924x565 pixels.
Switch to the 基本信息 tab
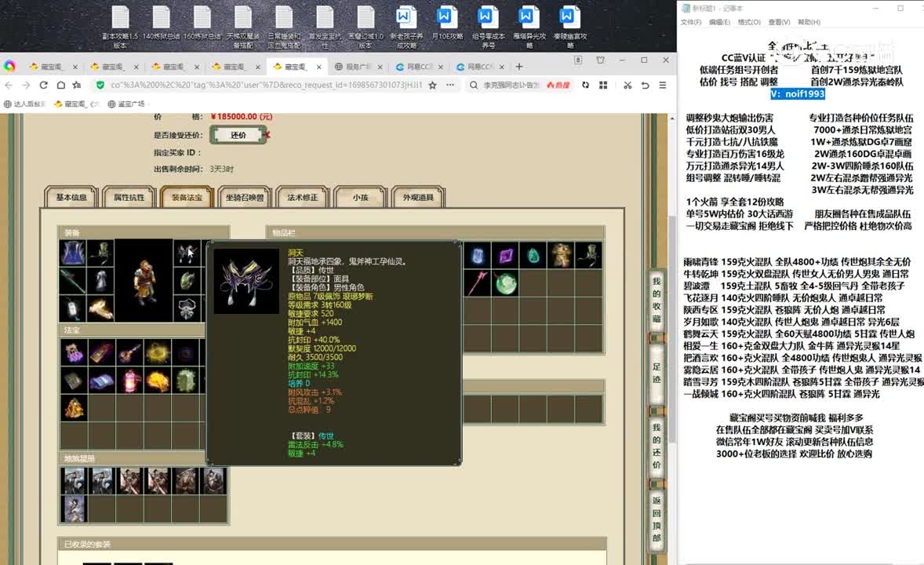pos(71,197)
